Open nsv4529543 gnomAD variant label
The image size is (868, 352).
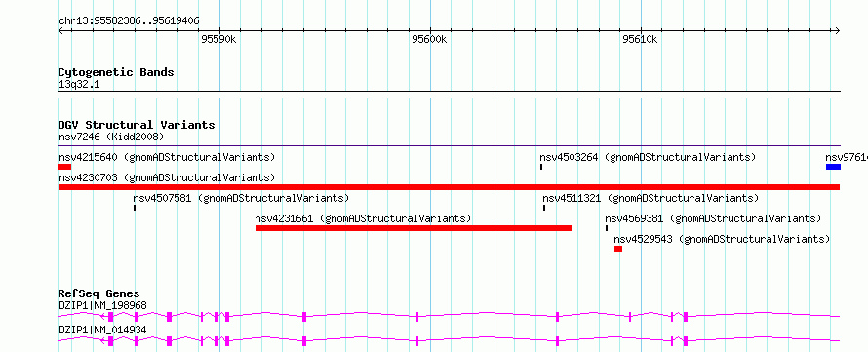click(722, 239)
